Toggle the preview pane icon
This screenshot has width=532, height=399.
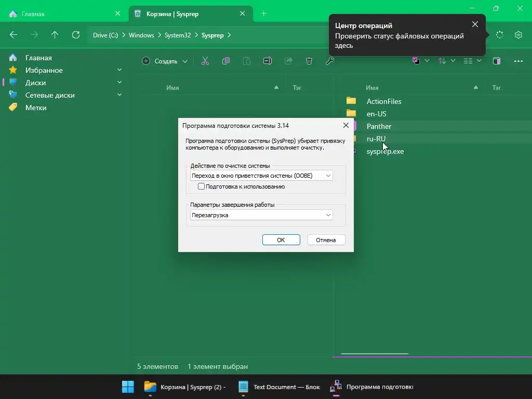(x=497, y=61)
